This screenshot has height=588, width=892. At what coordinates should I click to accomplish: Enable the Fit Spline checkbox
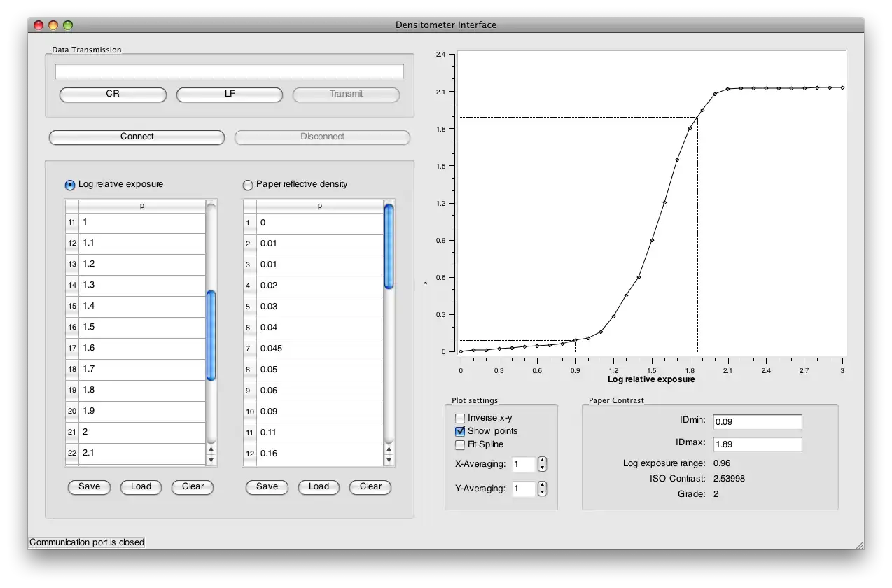(460, 444)
